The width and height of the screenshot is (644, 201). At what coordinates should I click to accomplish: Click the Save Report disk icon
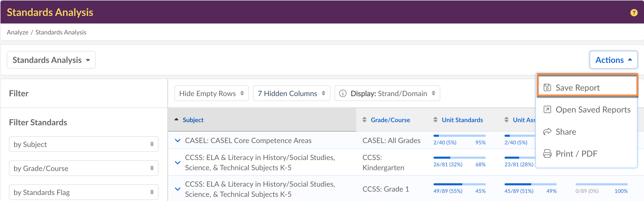tap(547, 87)
